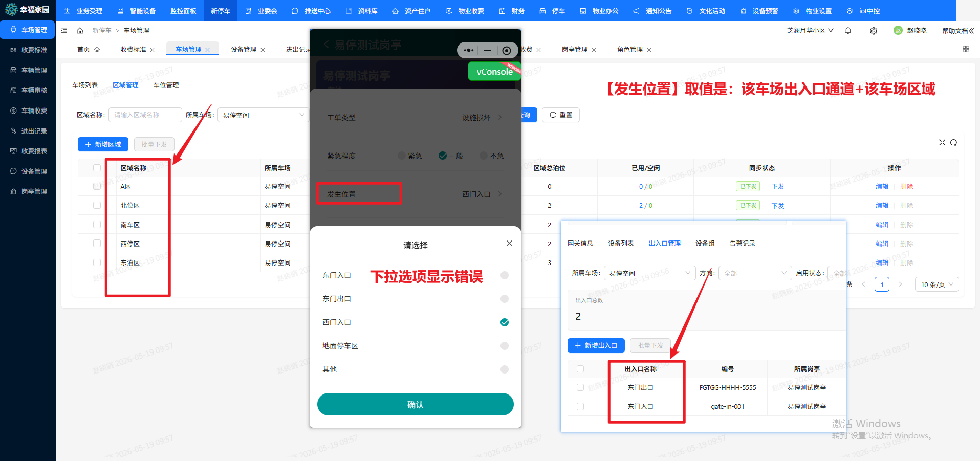980x461 pixels.
Task: Close the 设备管理 tab
Action: 263,50
